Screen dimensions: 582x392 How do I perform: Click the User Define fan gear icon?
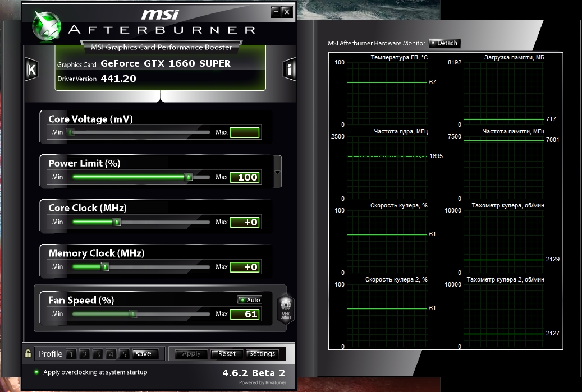[286, 308]
